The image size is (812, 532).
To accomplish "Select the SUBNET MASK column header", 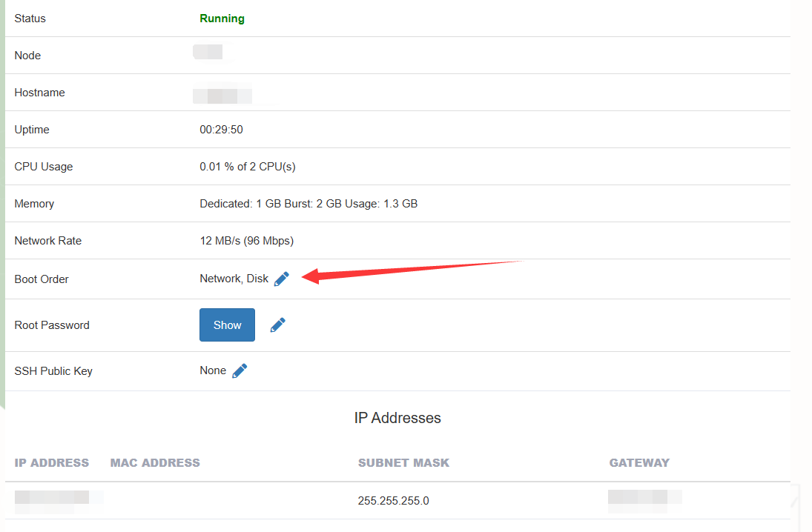I will (403, 462).
